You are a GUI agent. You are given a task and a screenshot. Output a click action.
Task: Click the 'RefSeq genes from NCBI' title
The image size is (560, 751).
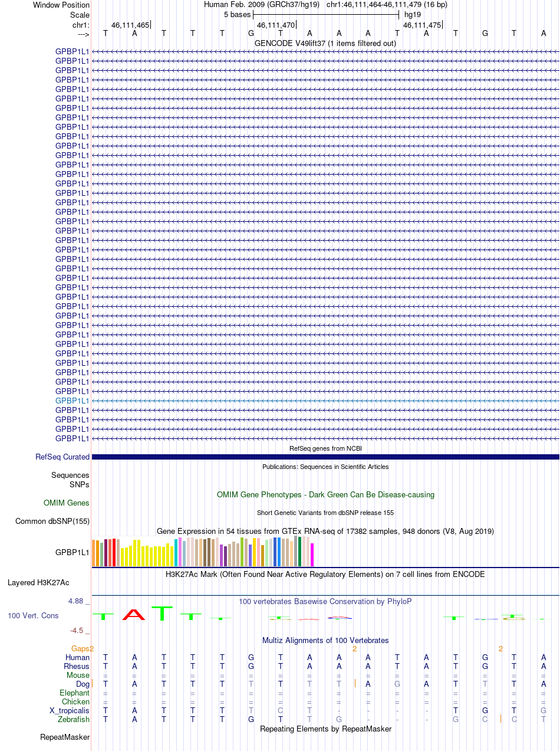pos(325,449)
